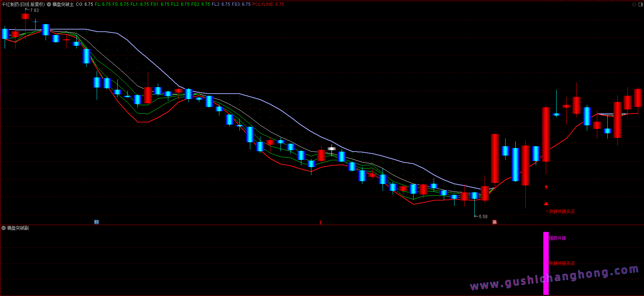Select the 7.93 high price marker
Image resolution: width=644 pixels, height=296 pixels.
tap(35, 10)
